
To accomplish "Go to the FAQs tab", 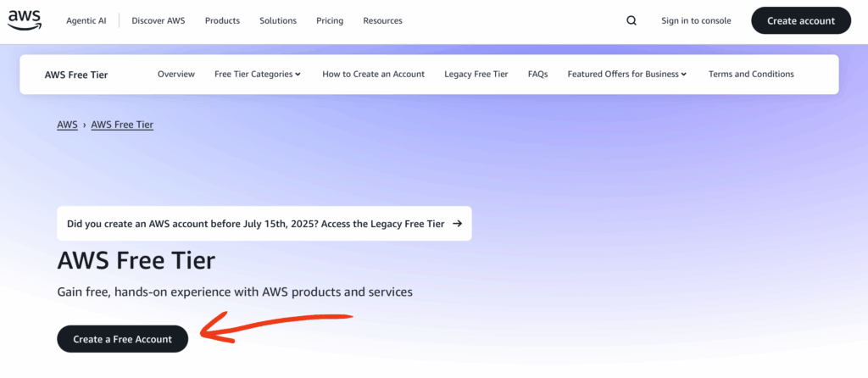I will click(537, 75).
